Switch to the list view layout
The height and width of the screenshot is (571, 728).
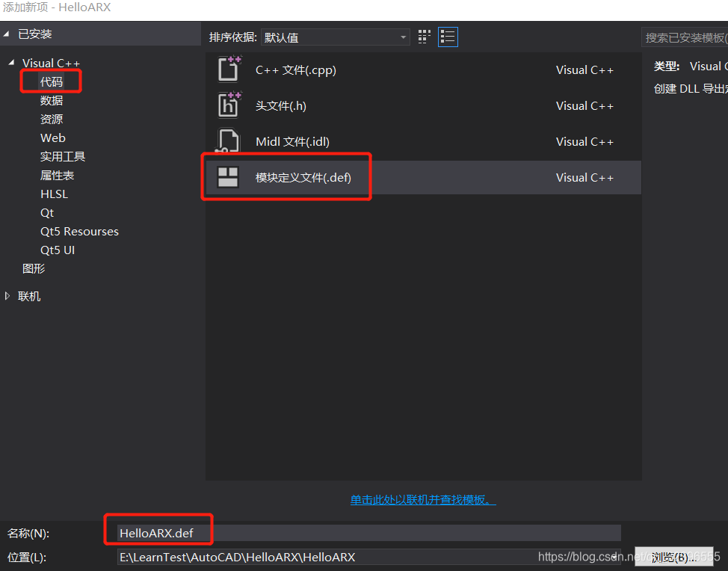point(448,37)
